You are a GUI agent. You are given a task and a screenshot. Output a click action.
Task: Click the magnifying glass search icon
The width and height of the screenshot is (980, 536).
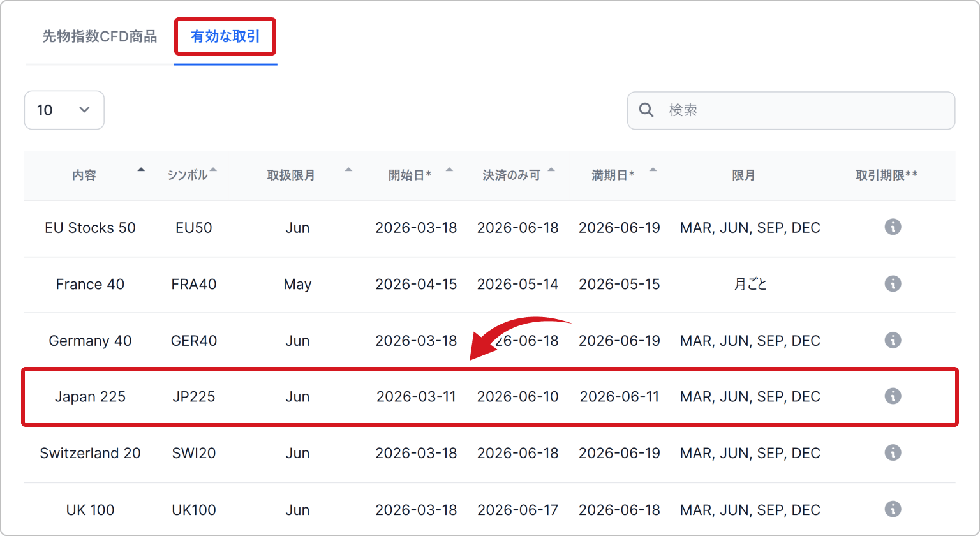[646, 110]
